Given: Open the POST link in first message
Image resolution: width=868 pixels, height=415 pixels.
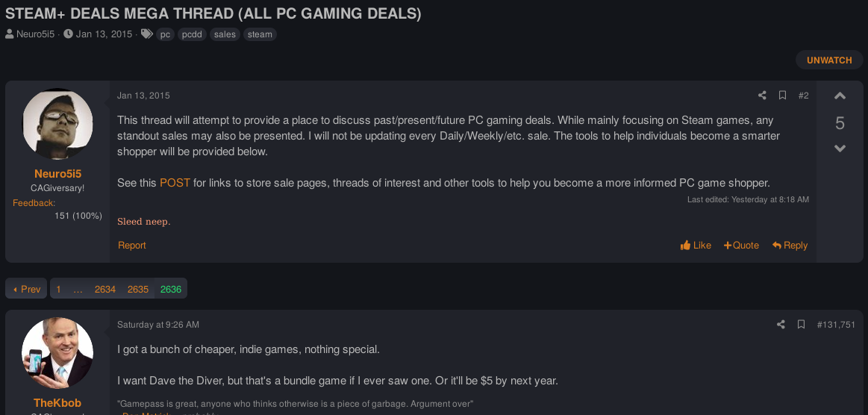Looking at the screenshot, I should tap(175, 183).
